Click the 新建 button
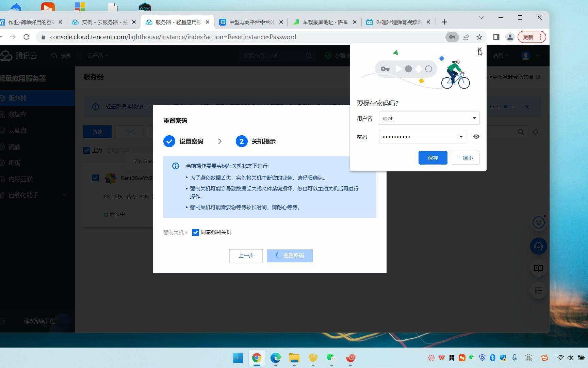 pyautogui.click(x=97, y=132)
